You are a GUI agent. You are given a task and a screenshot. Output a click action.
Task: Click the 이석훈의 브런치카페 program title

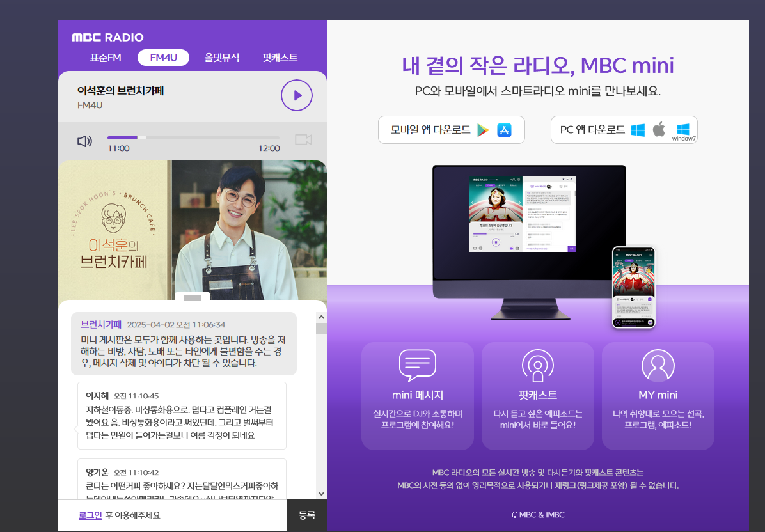click(120, 91)
